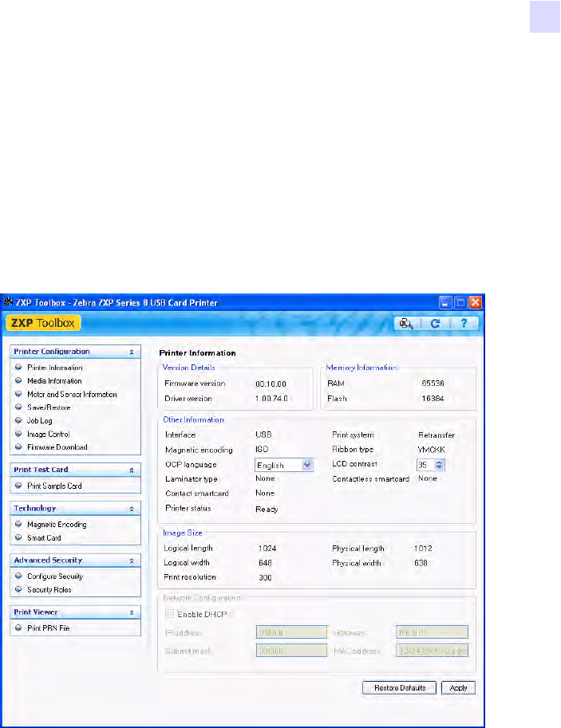Image resolution: width=561 pixels, height=728 pixels.
Task: Click the refresh arrow icon
Action: 435,324
